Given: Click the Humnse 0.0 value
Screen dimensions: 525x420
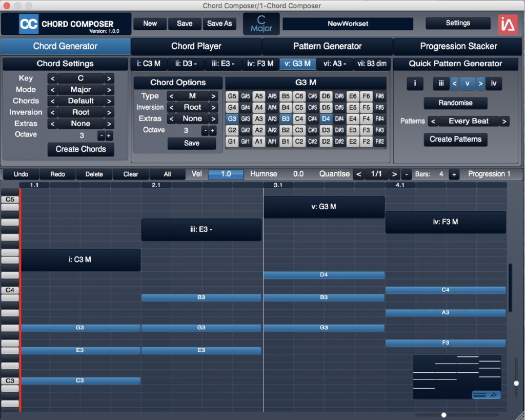Looking at the screenshot, I should pos(298,174).
